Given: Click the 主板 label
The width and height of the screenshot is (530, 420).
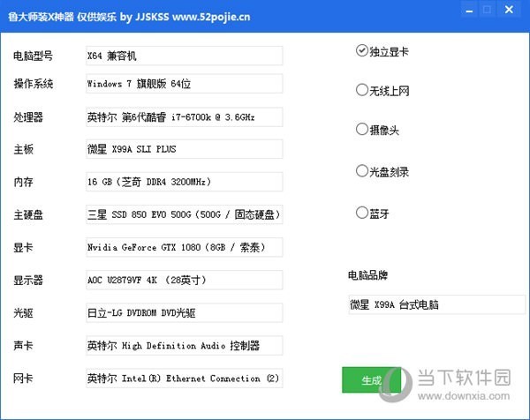Looking at the screenshot, I should pos(23,149).
